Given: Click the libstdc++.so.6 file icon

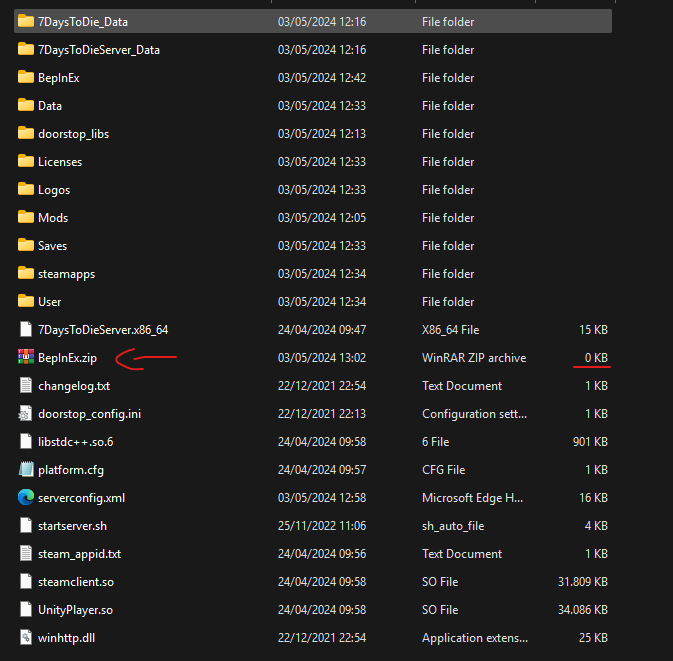Looking at the screenshot, I should tap(26, 441).
